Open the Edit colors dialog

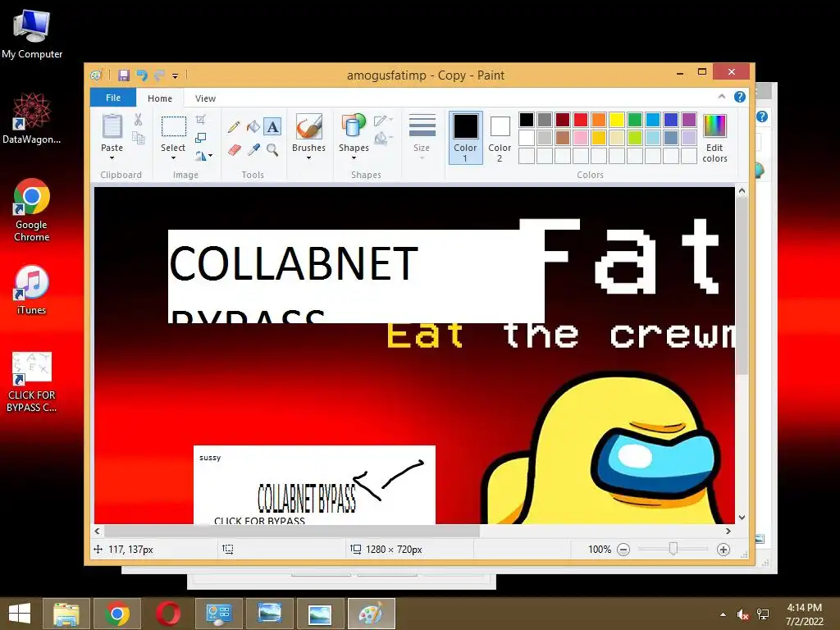(x=714, y=138)
